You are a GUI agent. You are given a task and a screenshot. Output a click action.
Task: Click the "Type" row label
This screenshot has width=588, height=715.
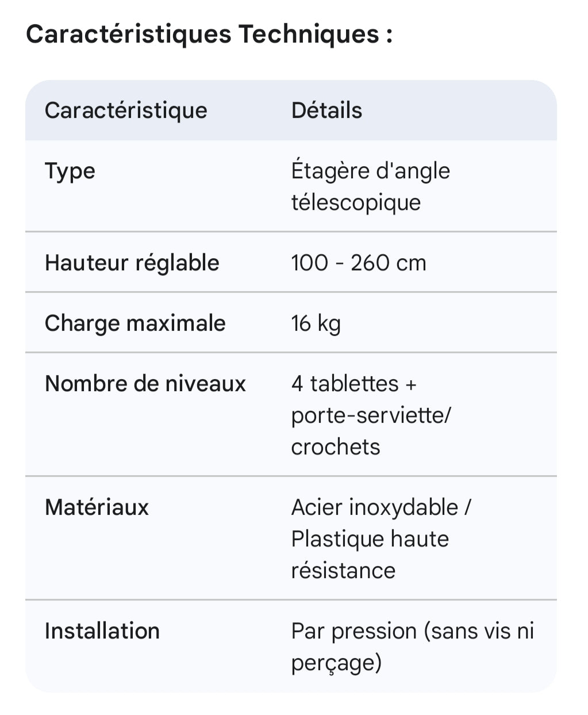coord(70,171)
